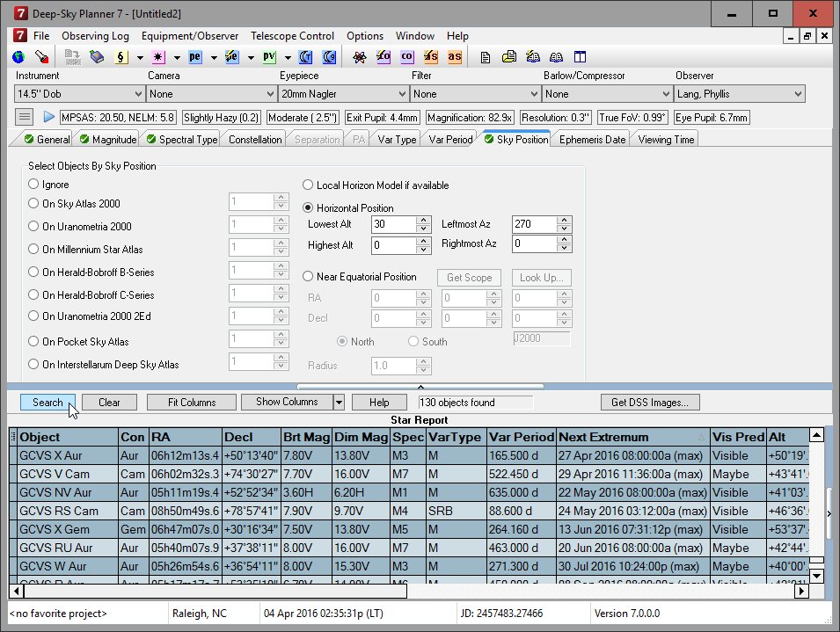
Task: Click the Fit Columns button
Action: click(192, 403)
